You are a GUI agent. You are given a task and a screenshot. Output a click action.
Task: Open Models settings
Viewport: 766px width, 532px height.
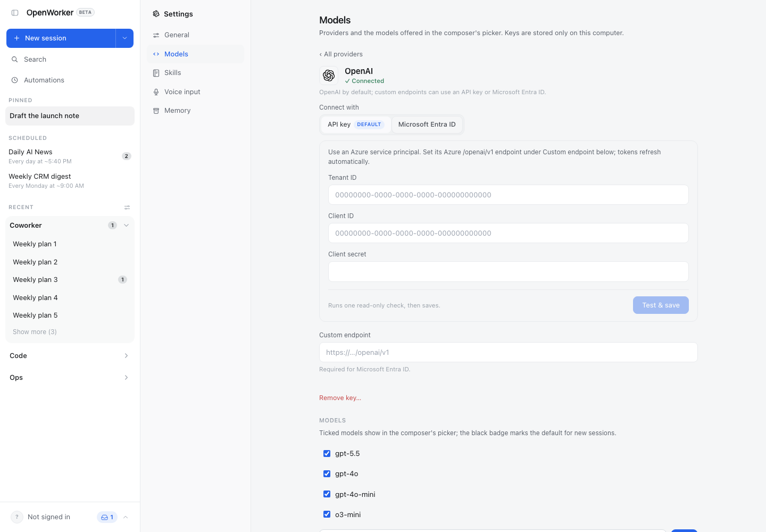point(196,54)
